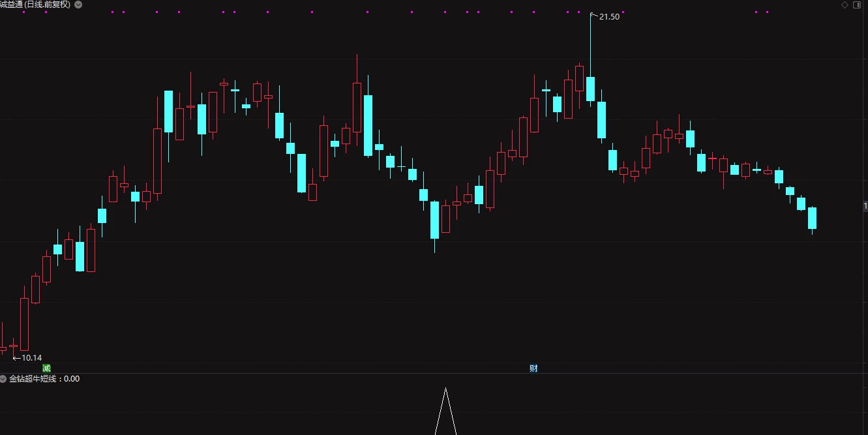Toggle the right side panel icon

coord(858,5)
